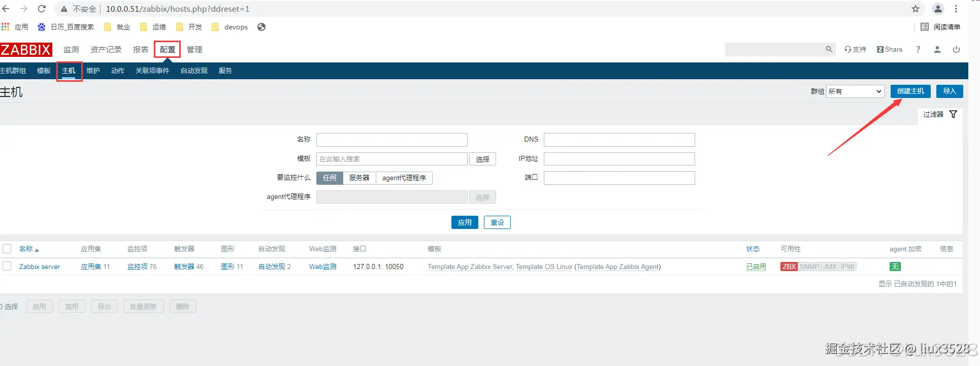Viewport: 980px width, 366px height.
Task: Open the browser three-dot menu
Action: coord(956,9)
